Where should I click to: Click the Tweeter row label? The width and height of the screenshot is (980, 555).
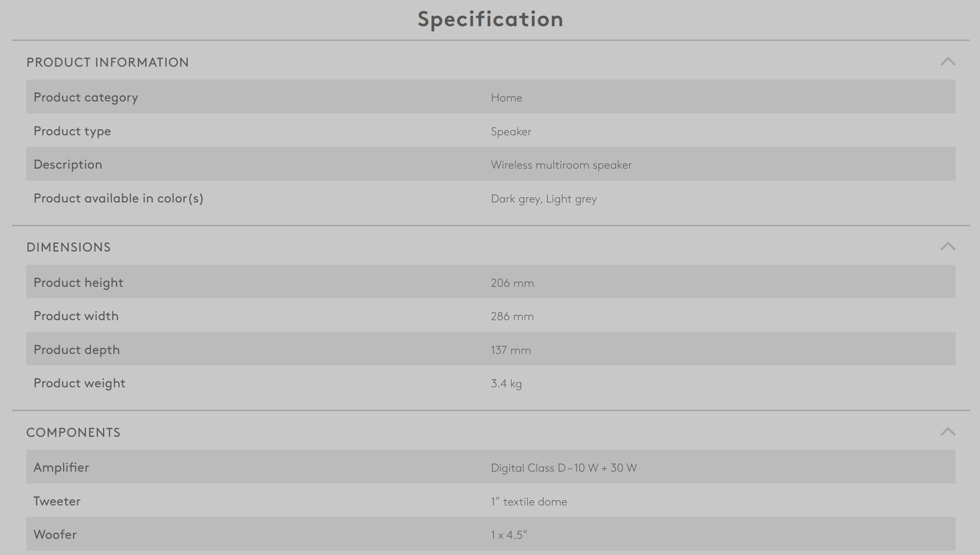[x=57, y=501]
